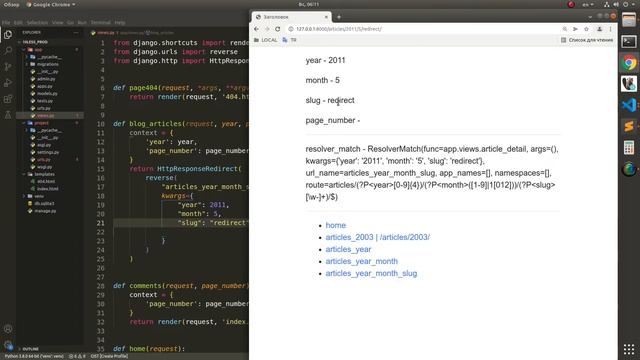Screen dimensions: 640x360
Task: Open 404.html in the templates folder
Action: click(x=46, y=182)
